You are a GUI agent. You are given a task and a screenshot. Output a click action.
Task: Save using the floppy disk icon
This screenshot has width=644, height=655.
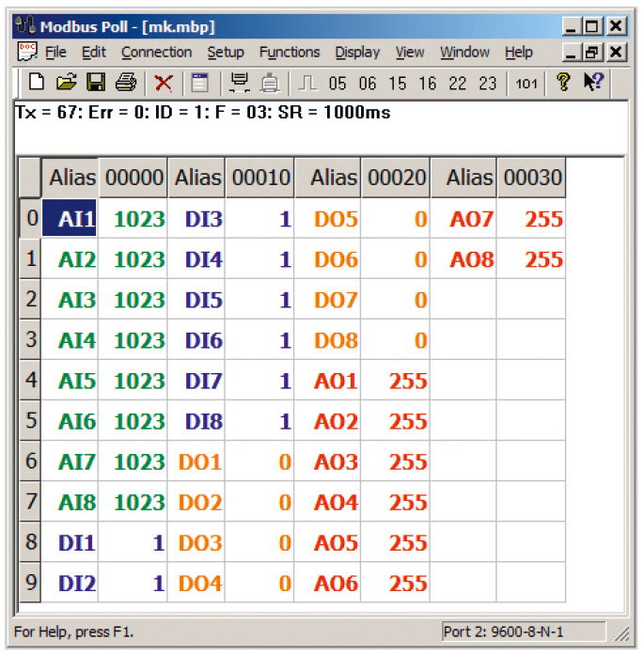(x=96, y=82)
